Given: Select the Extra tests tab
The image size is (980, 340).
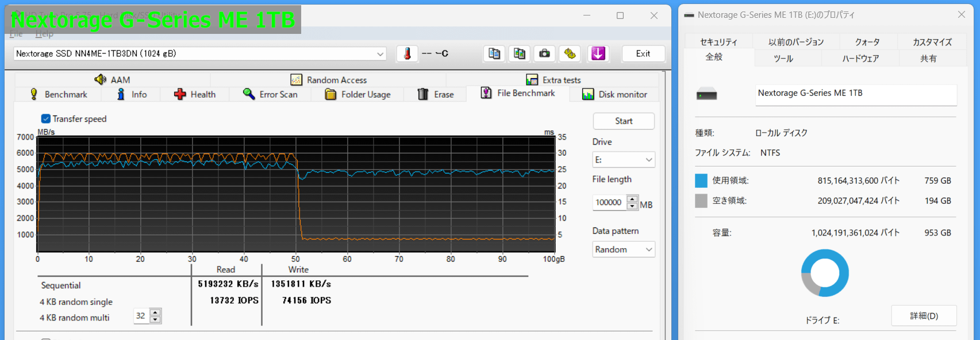Looking at the screenshot, I should pos(553,79).
